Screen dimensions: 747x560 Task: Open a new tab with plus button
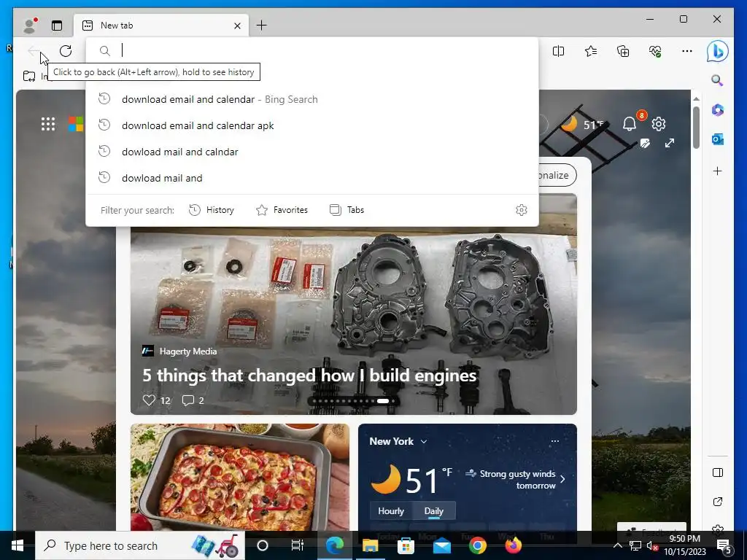click(262, 26)
